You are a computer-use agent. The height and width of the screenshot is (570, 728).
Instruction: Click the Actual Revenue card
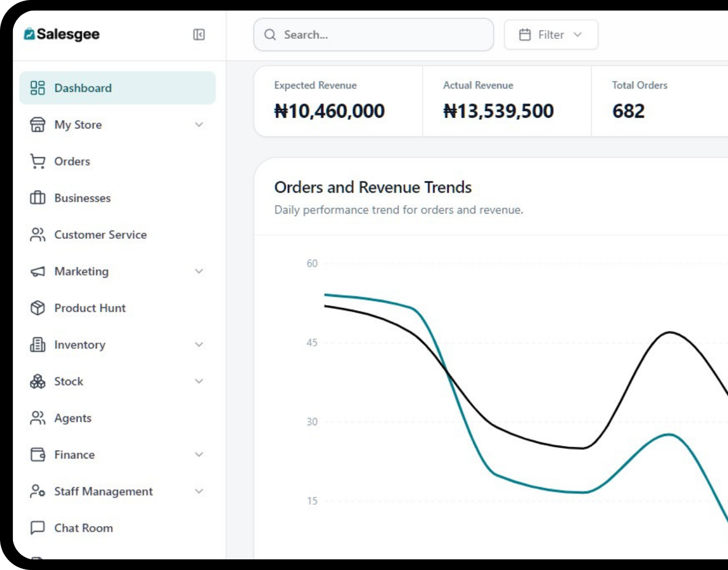(506, 101)
